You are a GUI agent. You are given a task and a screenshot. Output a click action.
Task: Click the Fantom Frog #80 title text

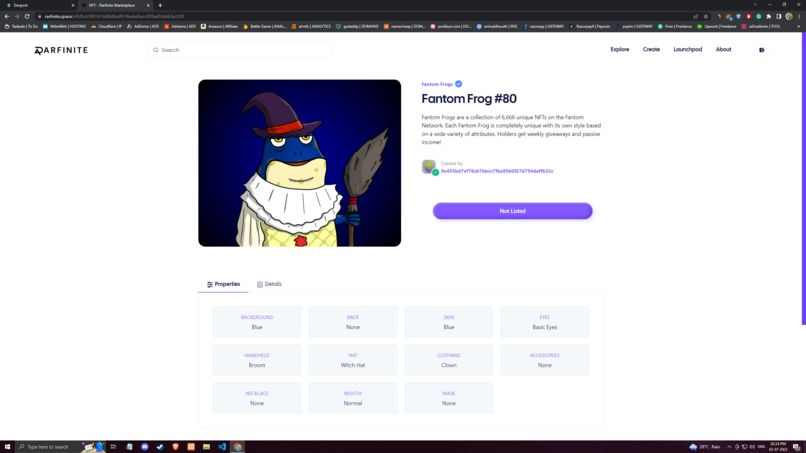(469, 99)
